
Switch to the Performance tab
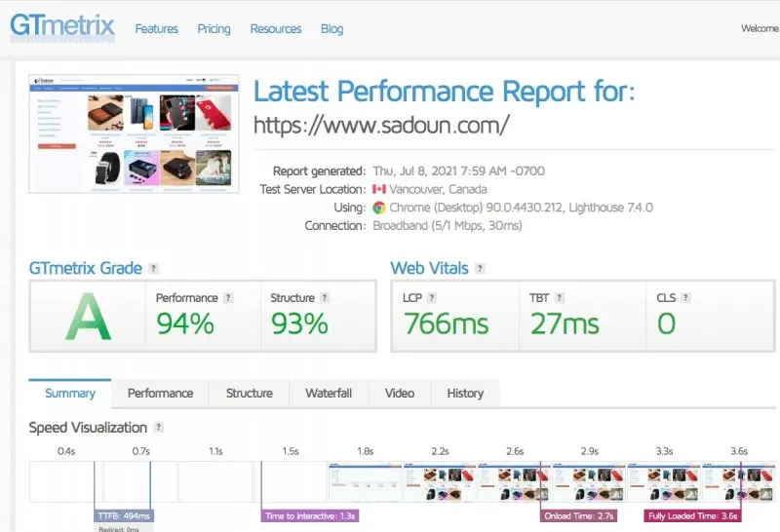(x=160, y=394)
